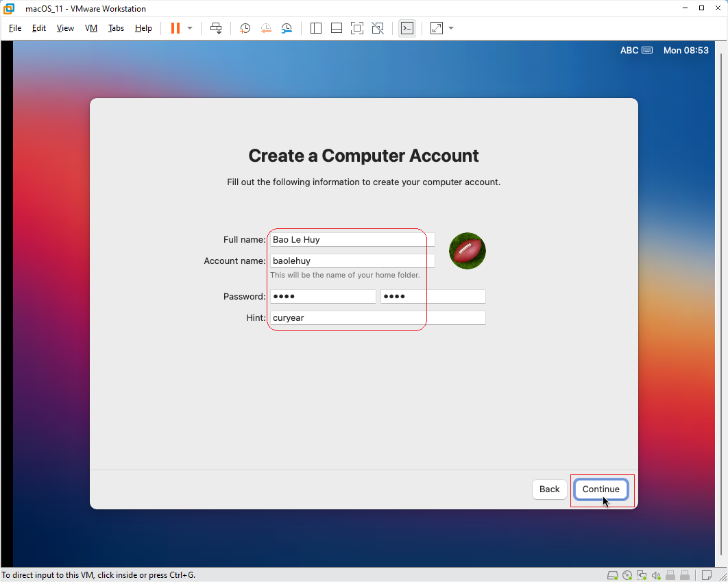The image size is (728, 582).
Task: Change the football account picture
Action: point(468,251)
